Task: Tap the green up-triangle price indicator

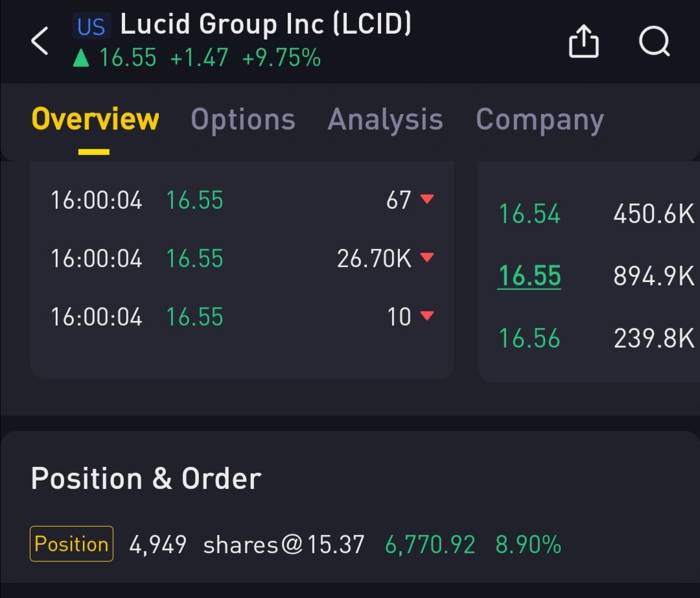Action: [81, 59]
